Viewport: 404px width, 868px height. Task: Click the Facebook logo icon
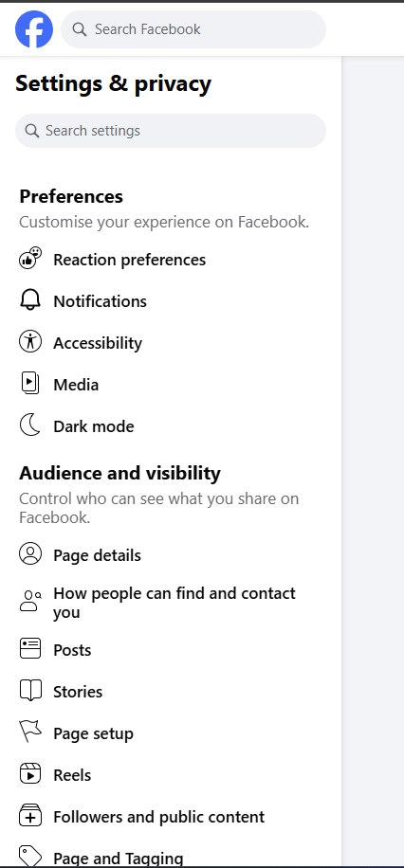[x=34, y=29]
